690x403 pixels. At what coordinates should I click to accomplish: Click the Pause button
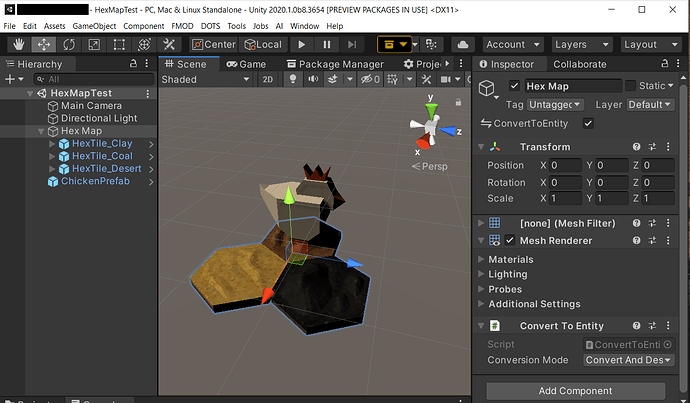[x=327, y=44]
